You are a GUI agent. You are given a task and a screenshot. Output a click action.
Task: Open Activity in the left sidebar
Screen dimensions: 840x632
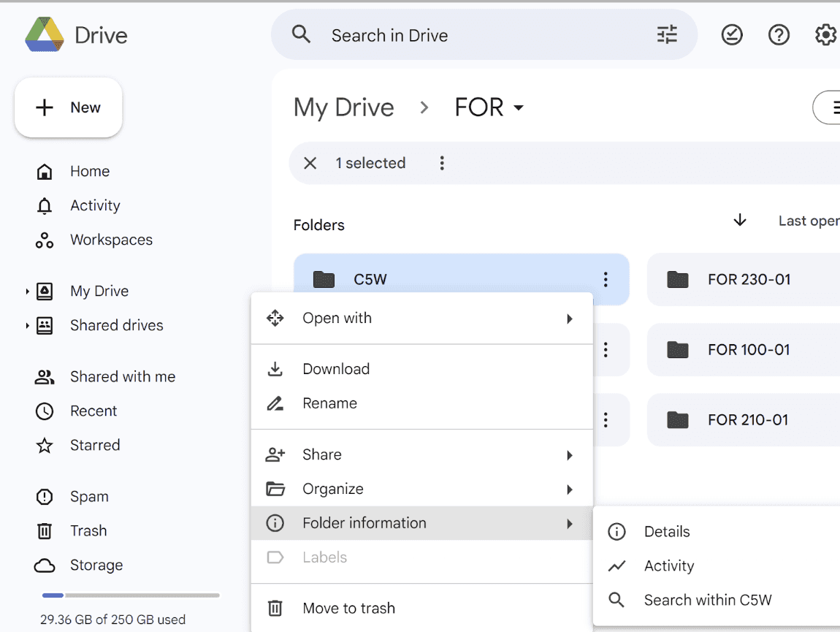pyautogui.click(x=95, y=206)
